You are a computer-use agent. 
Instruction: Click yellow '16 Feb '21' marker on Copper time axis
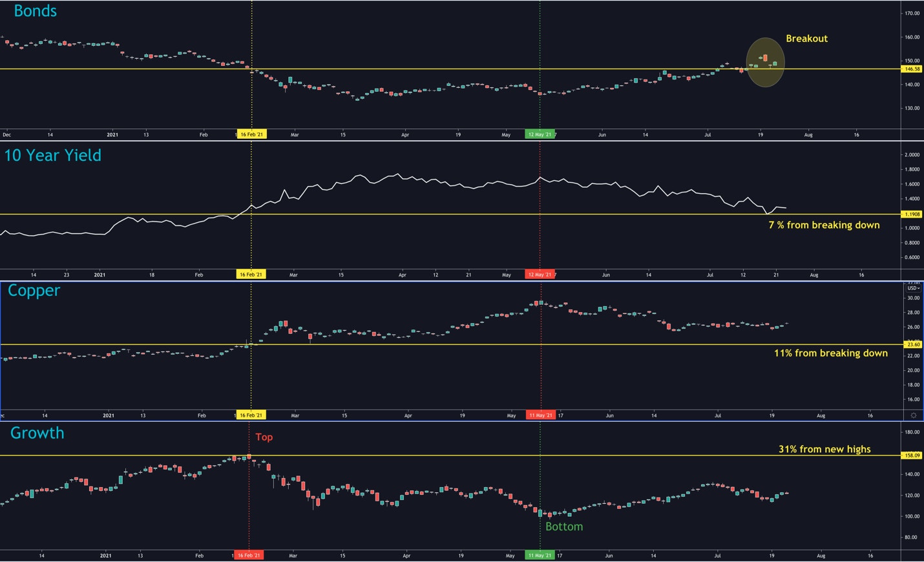pos(251,415)
